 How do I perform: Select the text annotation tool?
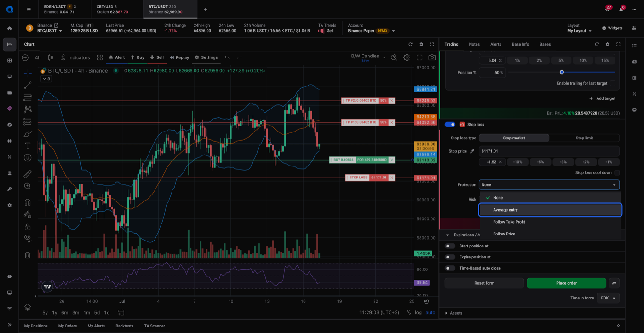point(28,146)
